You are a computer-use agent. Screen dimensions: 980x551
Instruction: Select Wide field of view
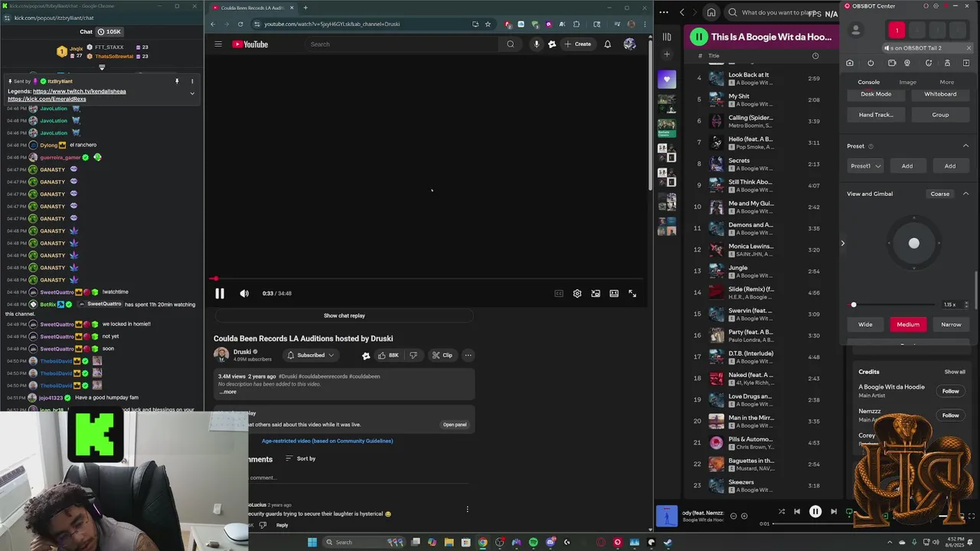(x=865, y=324)
